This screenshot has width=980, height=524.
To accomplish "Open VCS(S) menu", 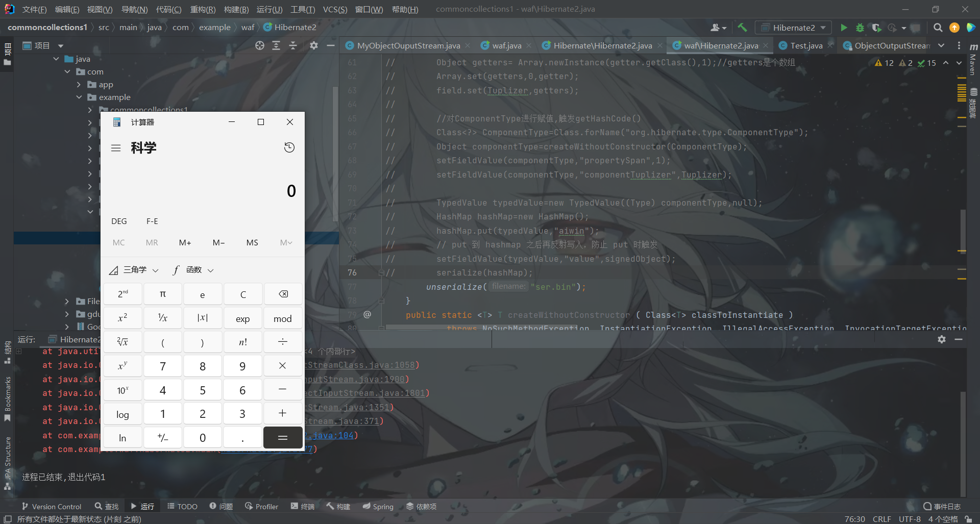I will (x=335, y=9).
